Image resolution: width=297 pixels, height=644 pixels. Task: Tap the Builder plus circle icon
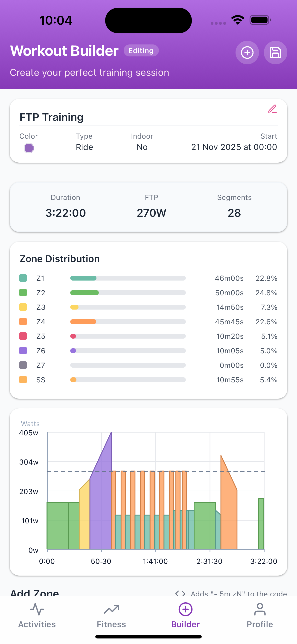point(185,609)
